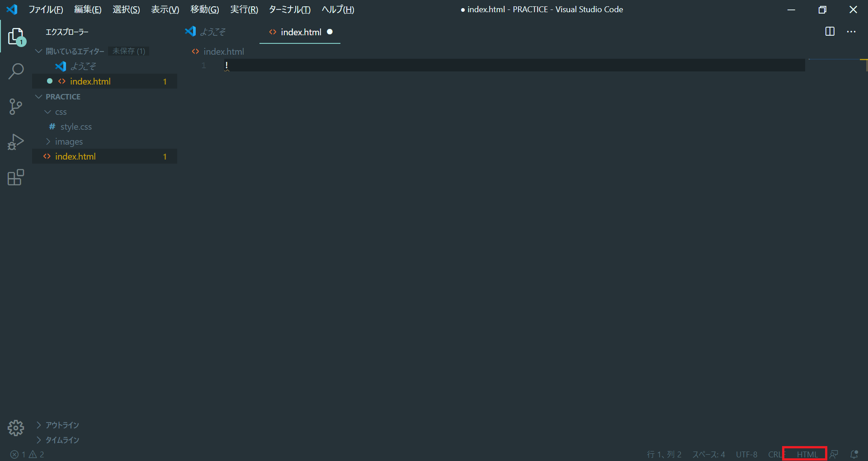The height and width of the screenshot is (461, 868).
Task: Open the 表示(V) menu
Action: (x=165, y=9)
